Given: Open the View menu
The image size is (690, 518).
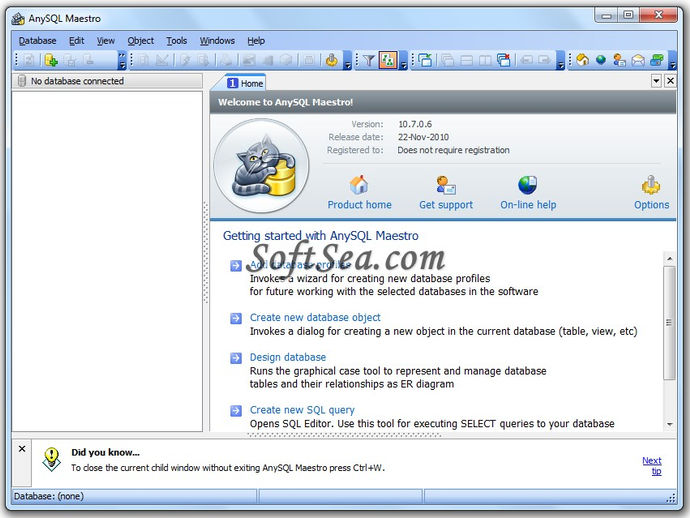Looking at the screenshot, I should pyautogui.click(x=106, y=41).
